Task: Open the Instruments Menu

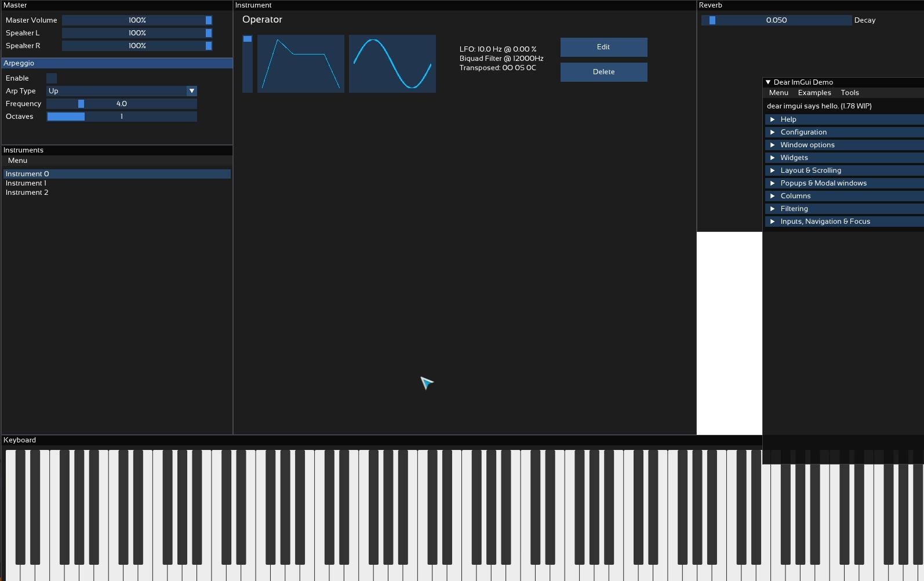Action: point(17,161)
